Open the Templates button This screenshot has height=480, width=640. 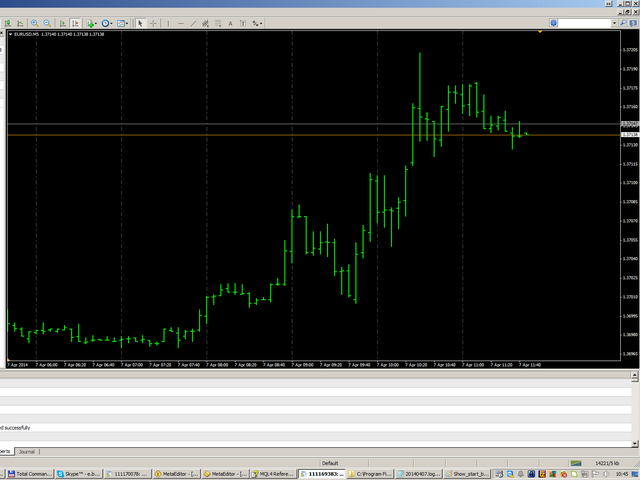point(121,23)
